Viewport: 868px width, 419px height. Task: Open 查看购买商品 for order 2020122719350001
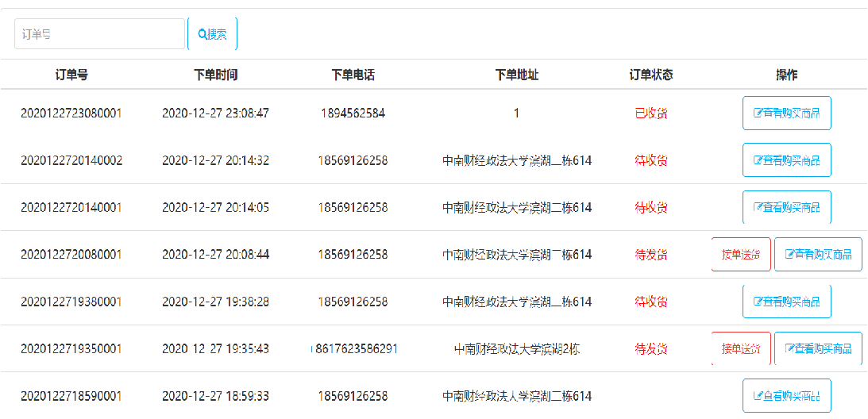818,348
